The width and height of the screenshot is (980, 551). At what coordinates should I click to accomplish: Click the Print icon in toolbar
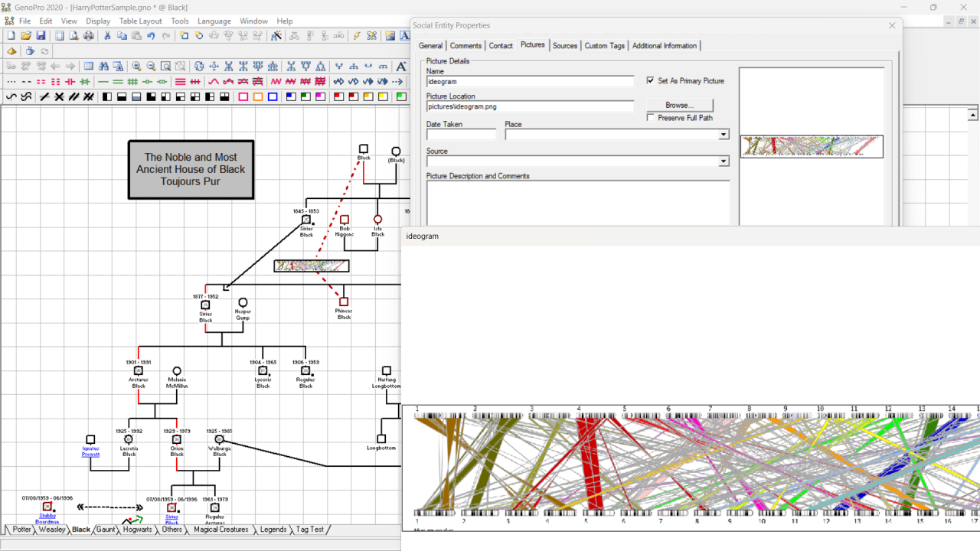pos(89,36)
